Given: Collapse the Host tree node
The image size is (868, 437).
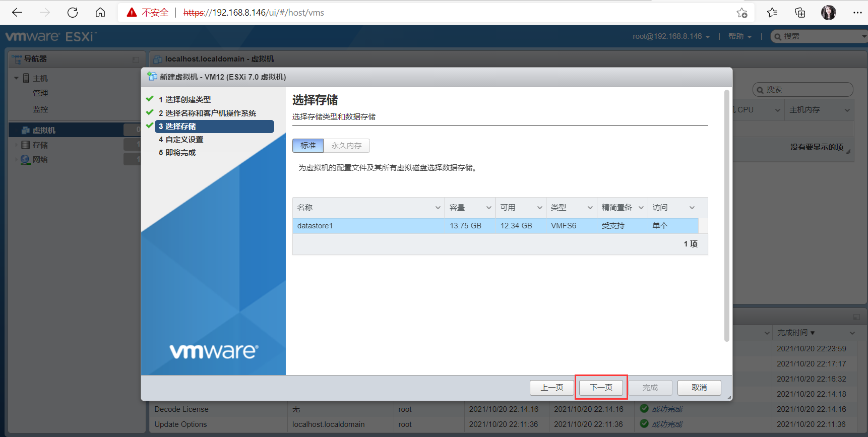Looking at the screenshot, I should (16, 78).
